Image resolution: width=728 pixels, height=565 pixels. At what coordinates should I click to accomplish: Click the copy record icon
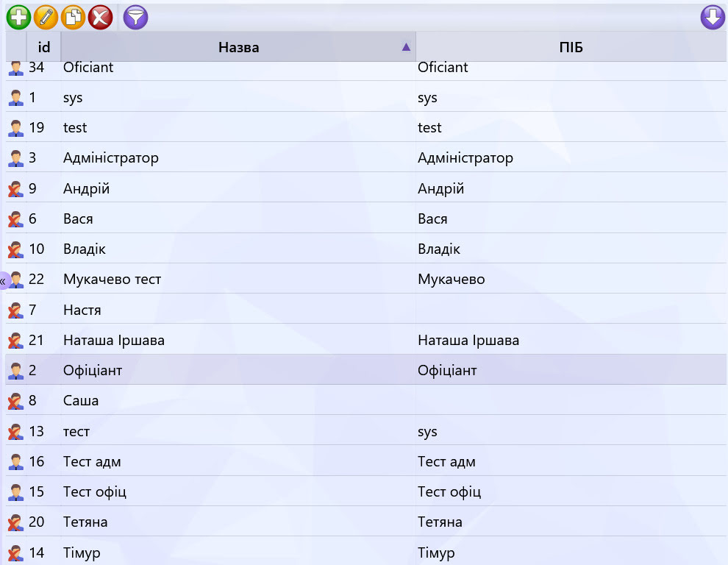[x=74, y=18]
